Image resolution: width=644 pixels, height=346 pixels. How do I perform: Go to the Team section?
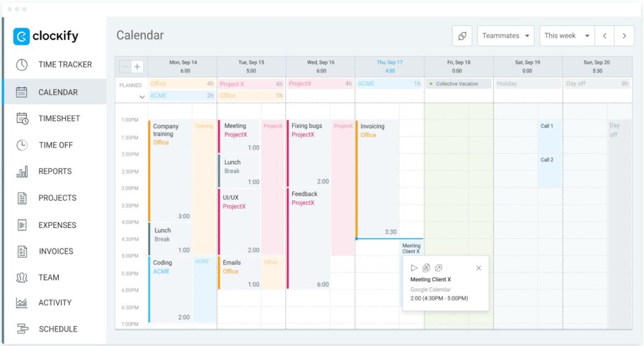click(x=50, y=277)
